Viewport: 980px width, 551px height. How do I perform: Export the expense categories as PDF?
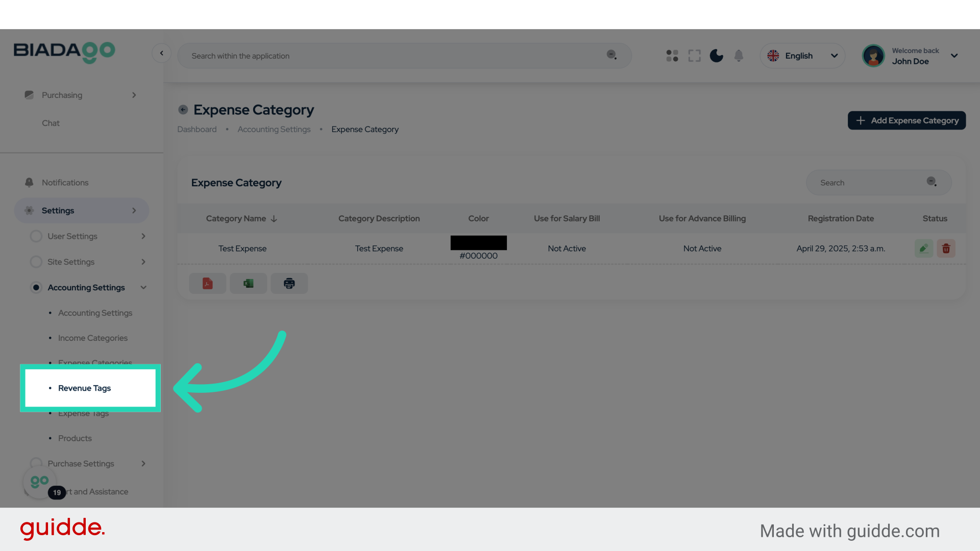(207, 283)
